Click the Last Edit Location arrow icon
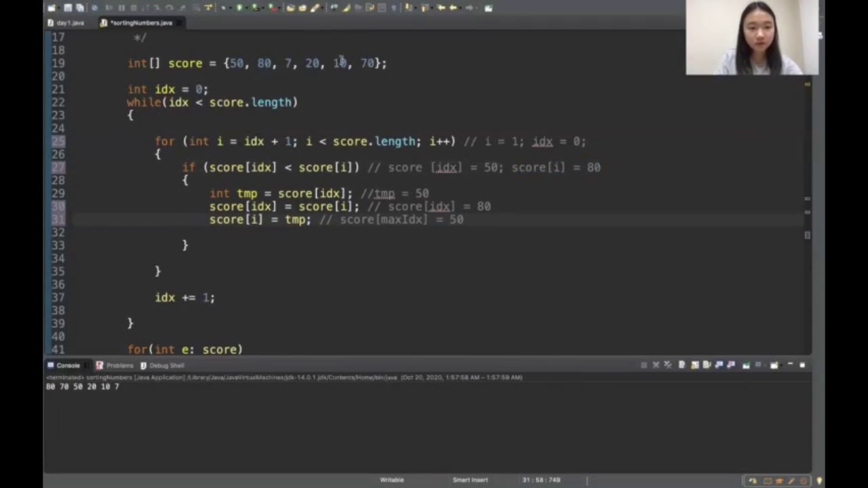The width and height of the screenshot is (868, 488). [441, 8]
